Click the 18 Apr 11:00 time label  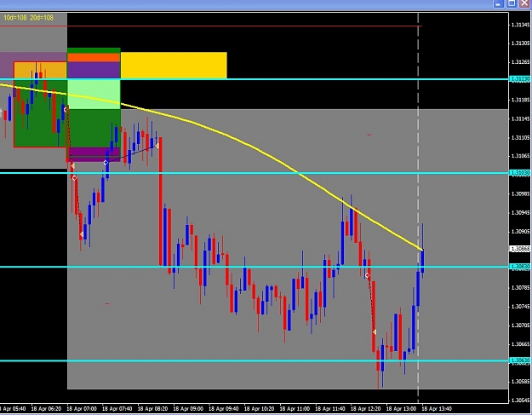[x=295, y=408]
